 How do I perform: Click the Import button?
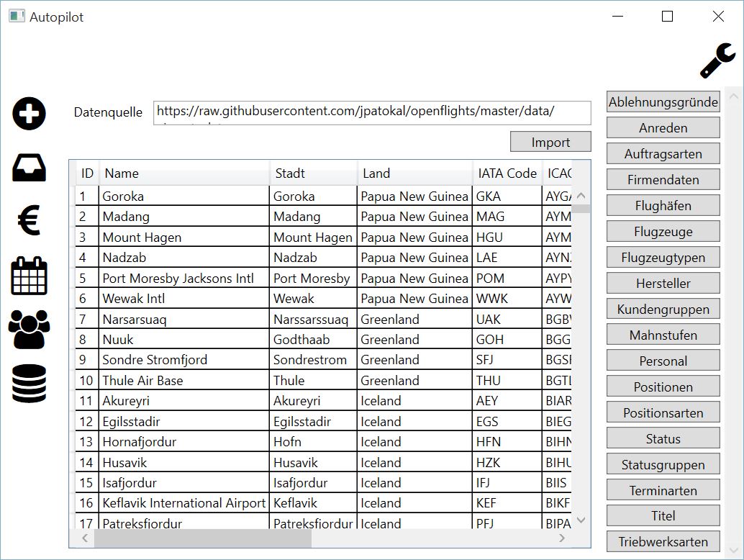(550, 142)
